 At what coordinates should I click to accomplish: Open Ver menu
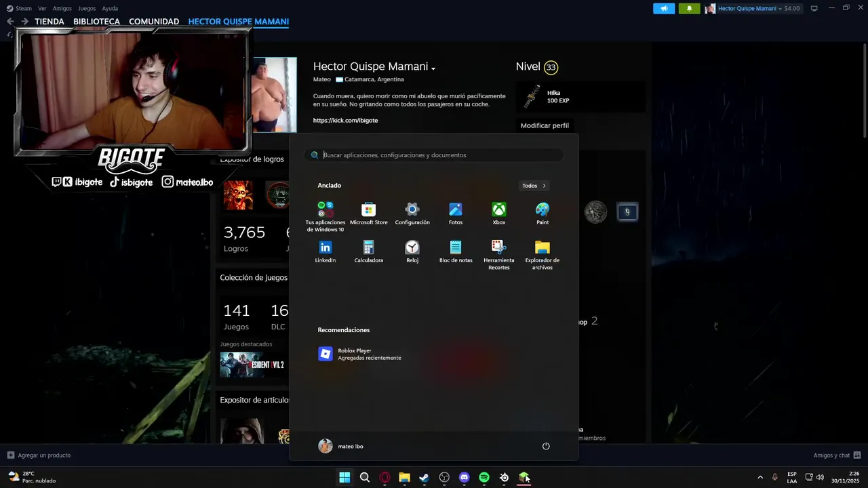pos(42,8)
